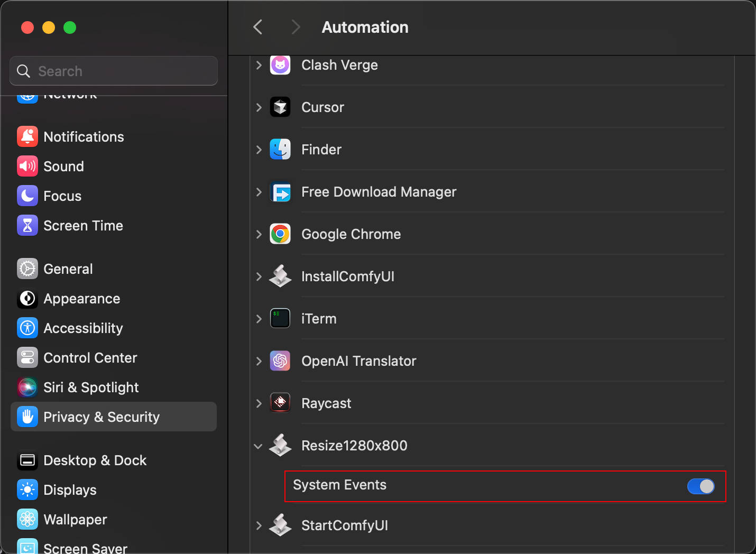Open General settings
756x554 pixels.
click(114, 269)
